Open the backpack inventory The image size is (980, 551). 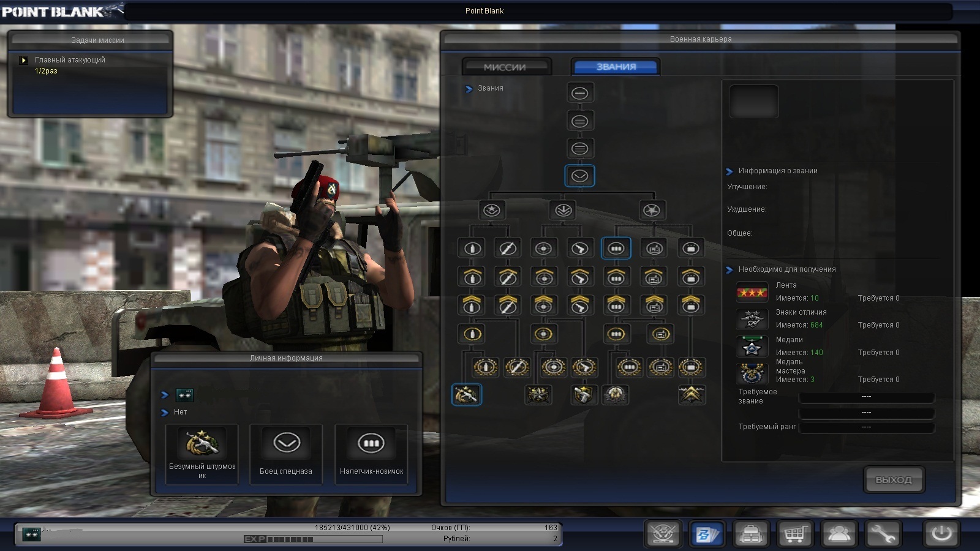(750, 534)
